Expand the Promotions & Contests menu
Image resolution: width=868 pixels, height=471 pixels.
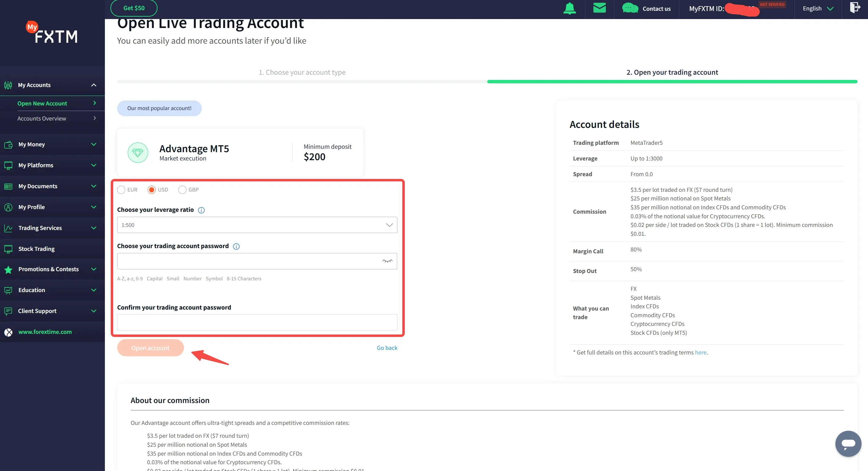tap(94, 269)
